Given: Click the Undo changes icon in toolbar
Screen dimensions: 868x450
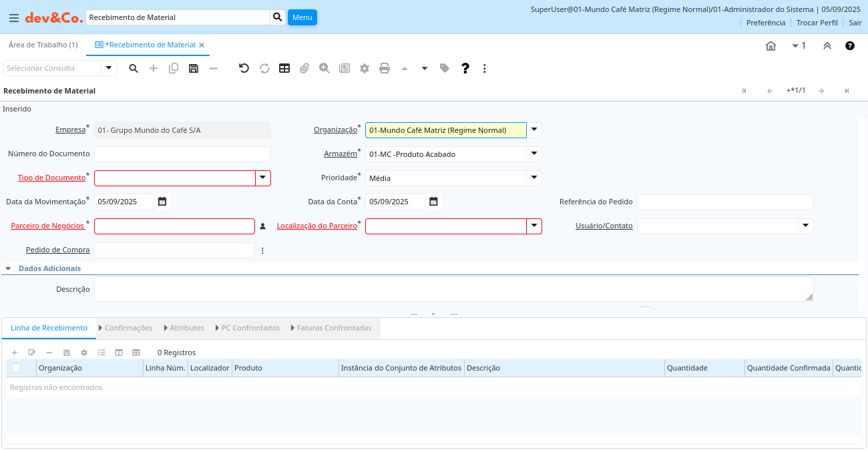Looking at the screenshot, I should [244, 68].
